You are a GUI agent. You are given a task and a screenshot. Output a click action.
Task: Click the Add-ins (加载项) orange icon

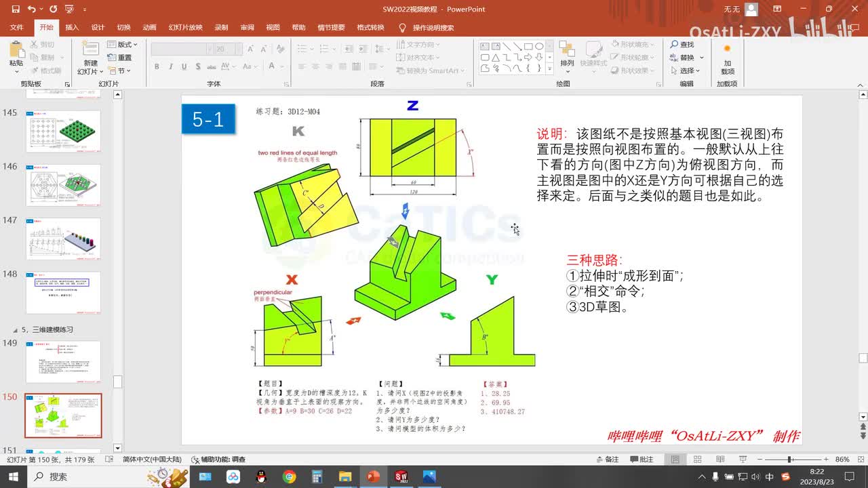click(x=727, y=49)
